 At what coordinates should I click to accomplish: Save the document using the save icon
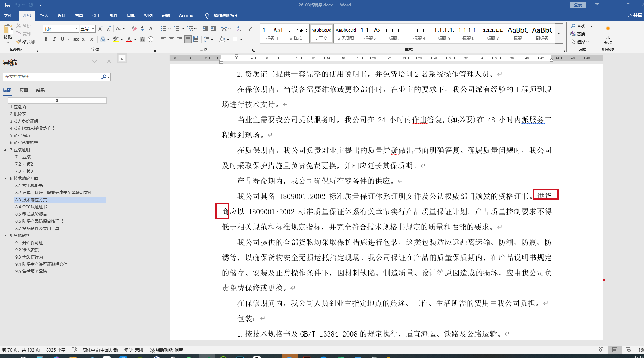tap(7, 5)
